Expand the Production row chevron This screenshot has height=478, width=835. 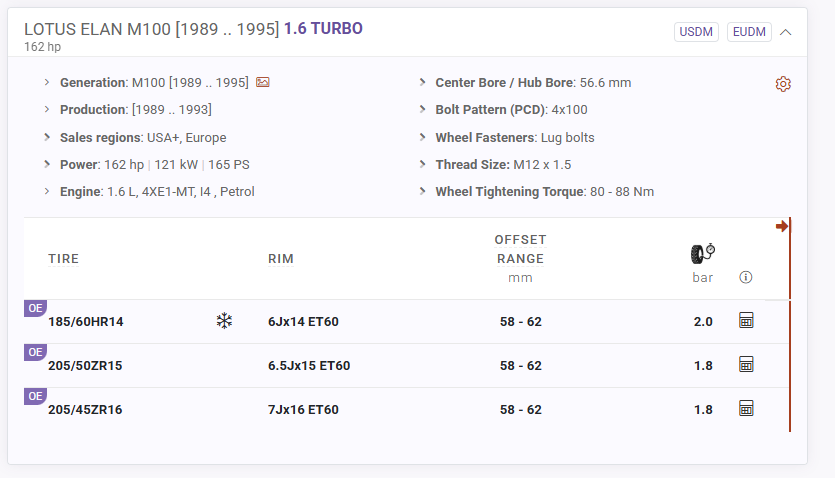tap(47, 109)
